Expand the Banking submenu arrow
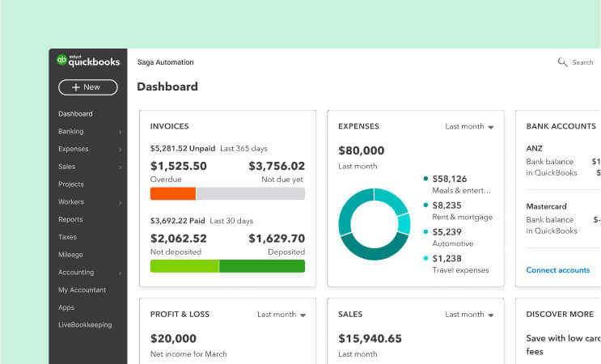 tap(121, 132)
